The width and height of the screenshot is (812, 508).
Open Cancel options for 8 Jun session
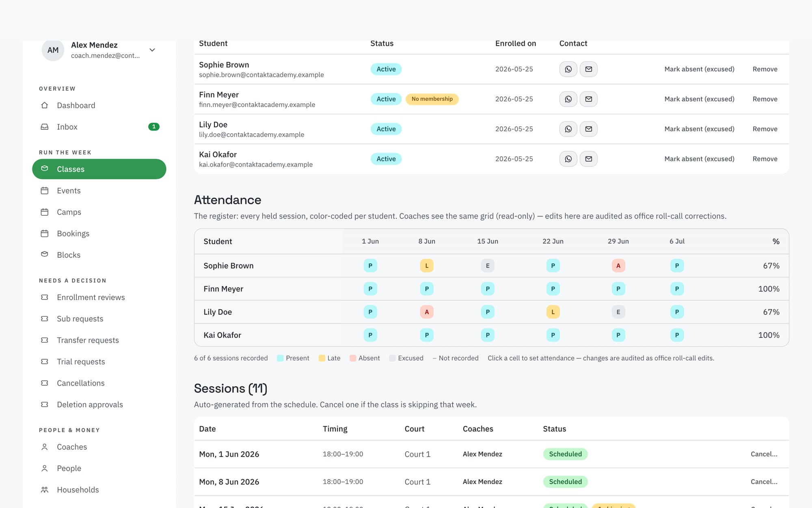[764, 482]
